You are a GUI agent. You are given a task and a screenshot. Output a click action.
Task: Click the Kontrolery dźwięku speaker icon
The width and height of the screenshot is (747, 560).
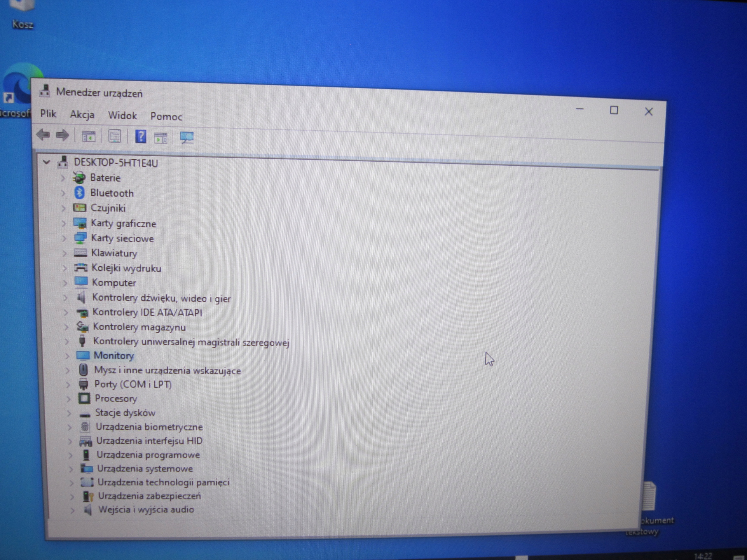click(x=81, y=297)
